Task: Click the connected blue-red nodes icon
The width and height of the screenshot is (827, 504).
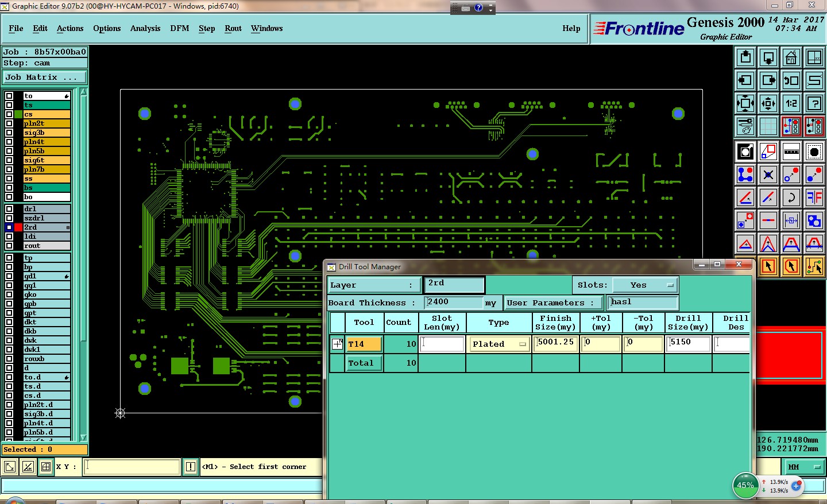Action: click(x=745, y=175)
